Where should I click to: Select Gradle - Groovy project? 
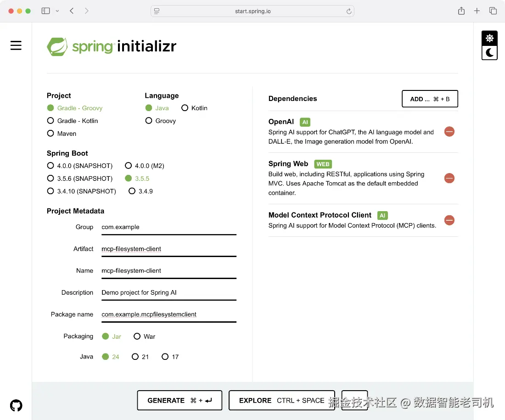click(75, 108)
